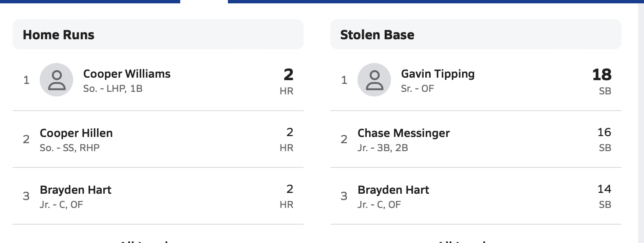
Task: Open Gavin Tipping's profile avatar icon
Action: (x=374, y=80)
